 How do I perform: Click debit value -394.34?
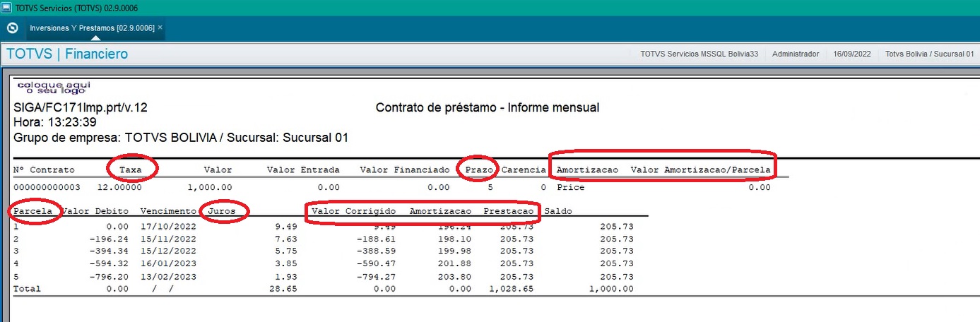(108, 251)
